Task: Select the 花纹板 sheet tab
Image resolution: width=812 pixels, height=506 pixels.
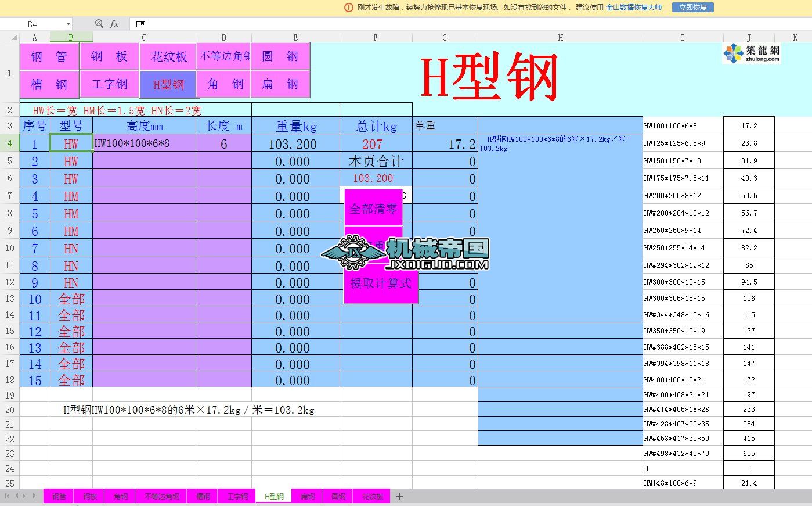Action: [372, 496]
